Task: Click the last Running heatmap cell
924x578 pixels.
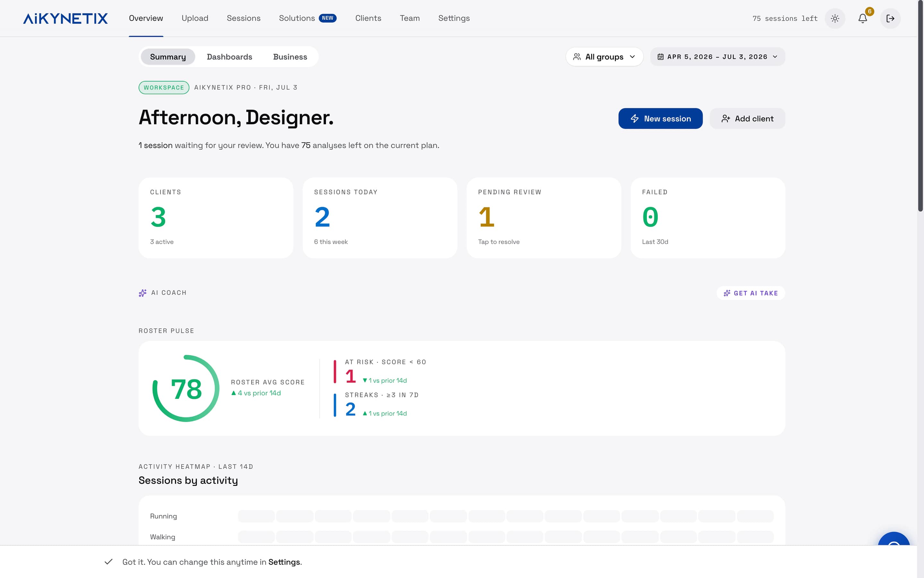Action: click(755, 516)
